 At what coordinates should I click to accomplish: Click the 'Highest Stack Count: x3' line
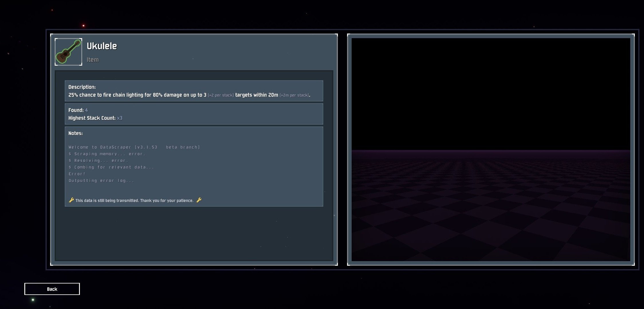click(x=95, y=118)
